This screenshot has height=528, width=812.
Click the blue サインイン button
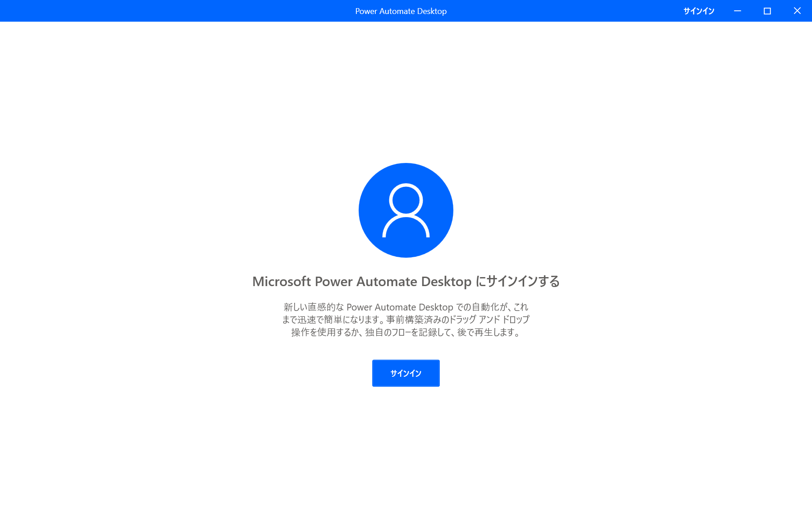coord(406,373)
